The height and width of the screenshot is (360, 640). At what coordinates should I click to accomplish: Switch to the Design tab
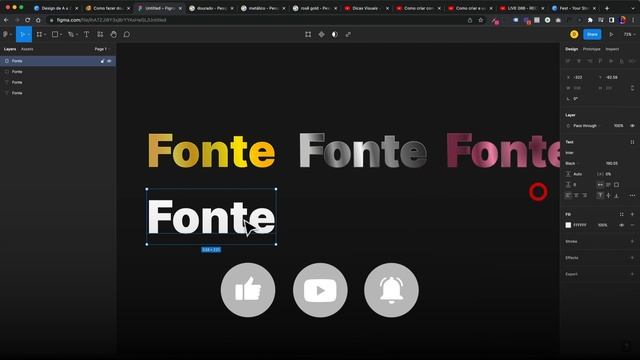pos(571,49)
